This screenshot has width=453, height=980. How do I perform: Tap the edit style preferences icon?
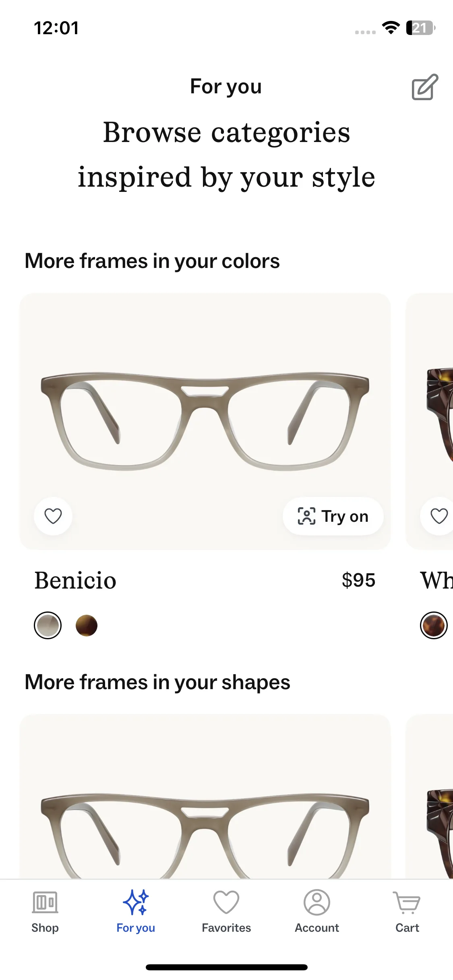(x=424, y=87)
